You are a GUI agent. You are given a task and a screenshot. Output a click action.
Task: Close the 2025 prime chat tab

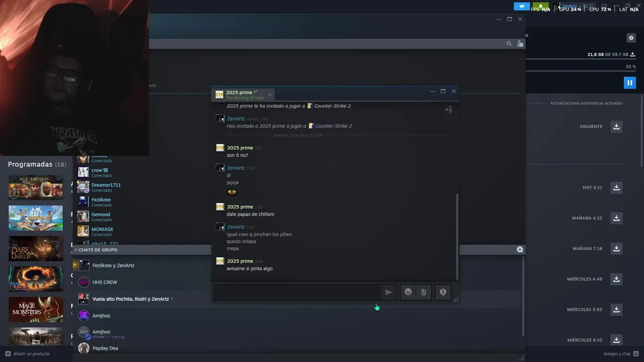[270, 95]
